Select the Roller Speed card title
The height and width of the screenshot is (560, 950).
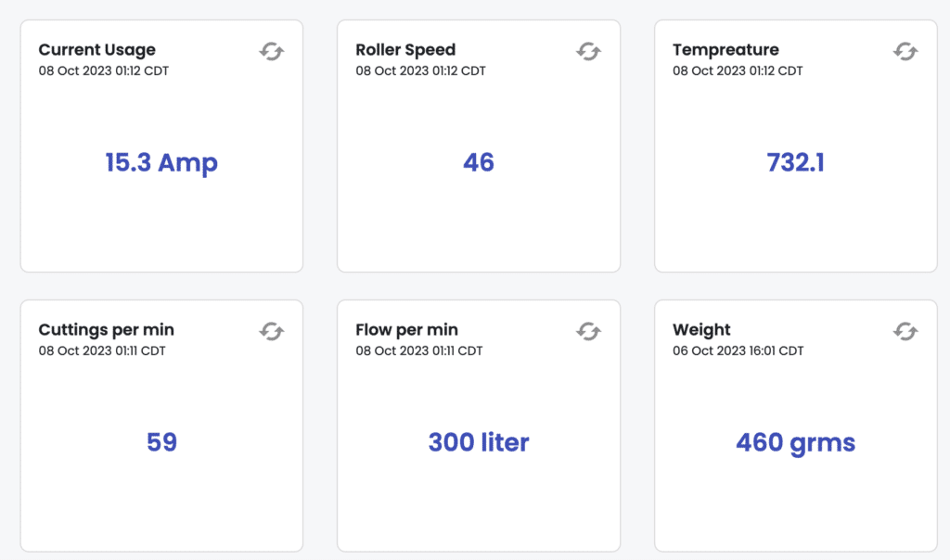coord(405,50)
